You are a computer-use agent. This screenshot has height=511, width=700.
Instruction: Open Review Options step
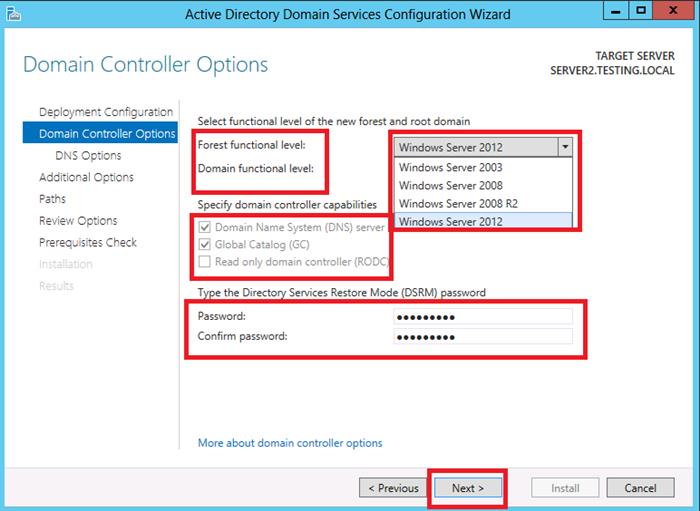coord(78,220)
